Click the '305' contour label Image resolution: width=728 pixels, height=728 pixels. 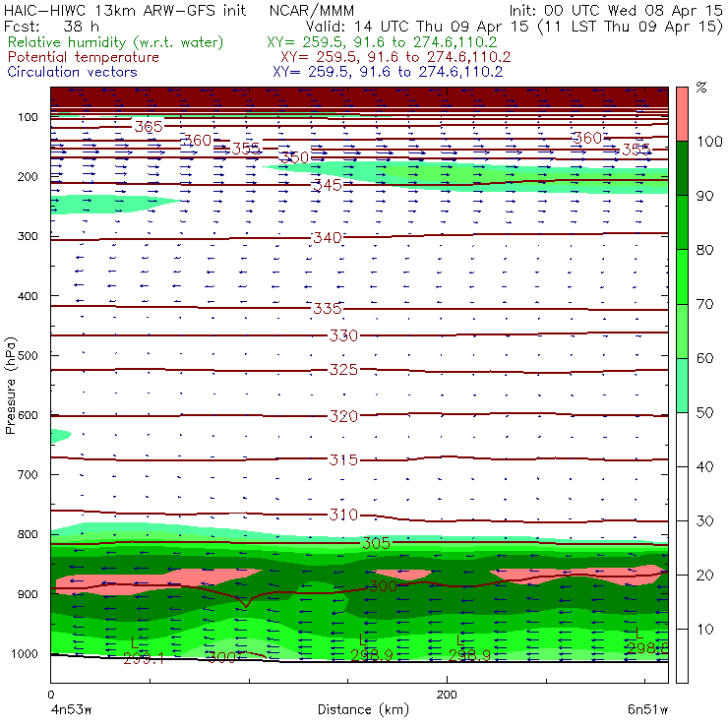point(376,543)
